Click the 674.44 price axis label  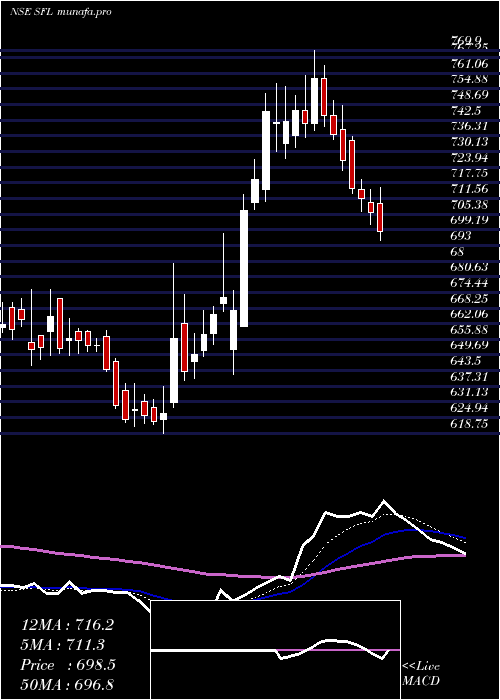[x=469, y=283]
